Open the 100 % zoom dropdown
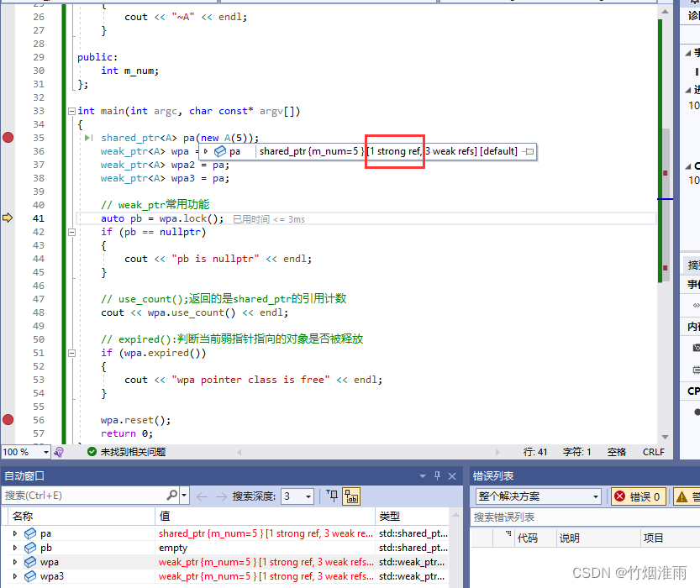The width and height of the screenshot is (700, 588). coord(45,452)
